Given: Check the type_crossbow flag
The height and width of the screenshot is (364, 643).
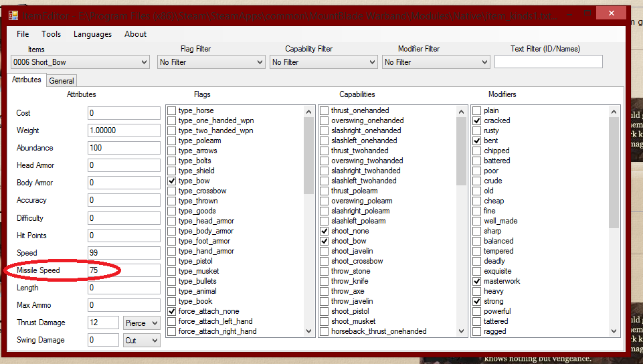Looking at the screenshot, I should coord(172,191).
